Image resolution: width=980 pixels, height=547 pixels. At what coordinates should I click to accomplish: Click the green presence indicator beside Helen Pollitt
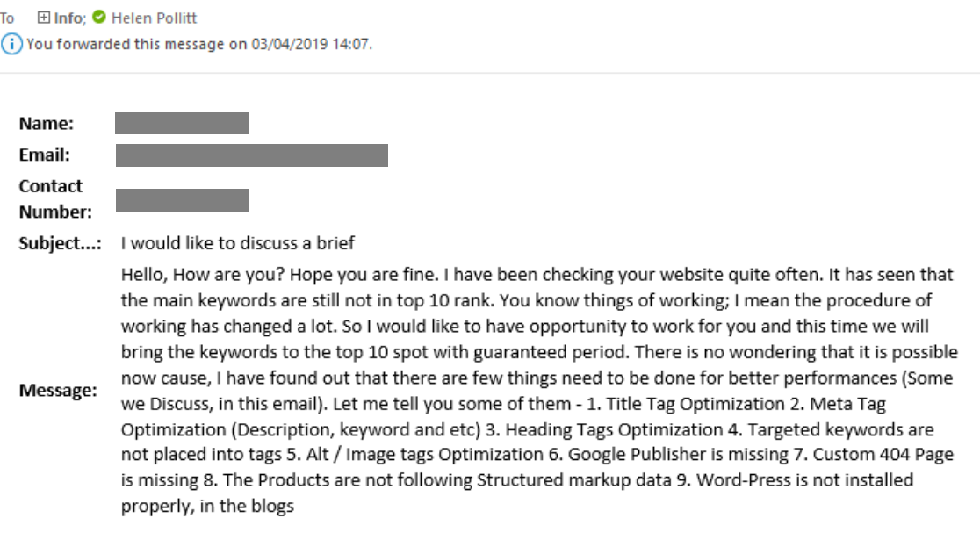coord(99,17)
